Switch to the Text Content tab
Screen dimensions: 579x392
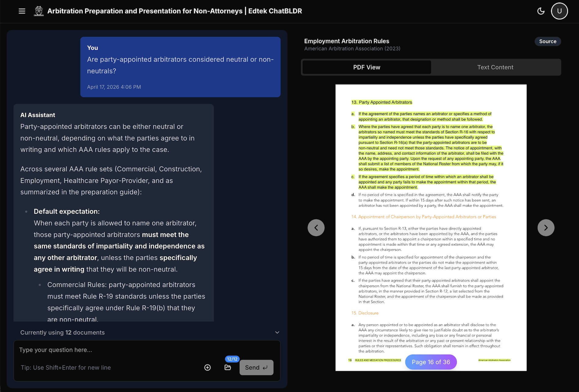coord(495,67)
